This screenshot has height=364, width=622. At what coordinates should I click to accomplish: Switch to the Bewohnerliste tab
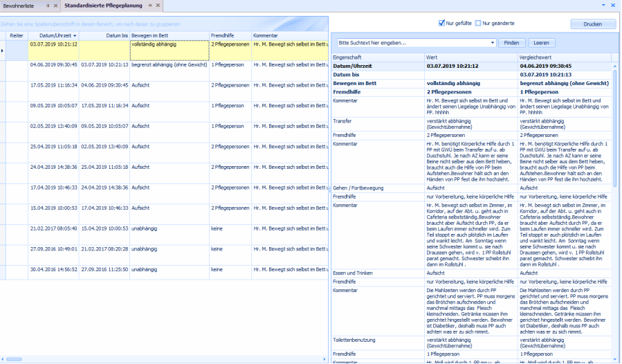[x=19, y=6]
